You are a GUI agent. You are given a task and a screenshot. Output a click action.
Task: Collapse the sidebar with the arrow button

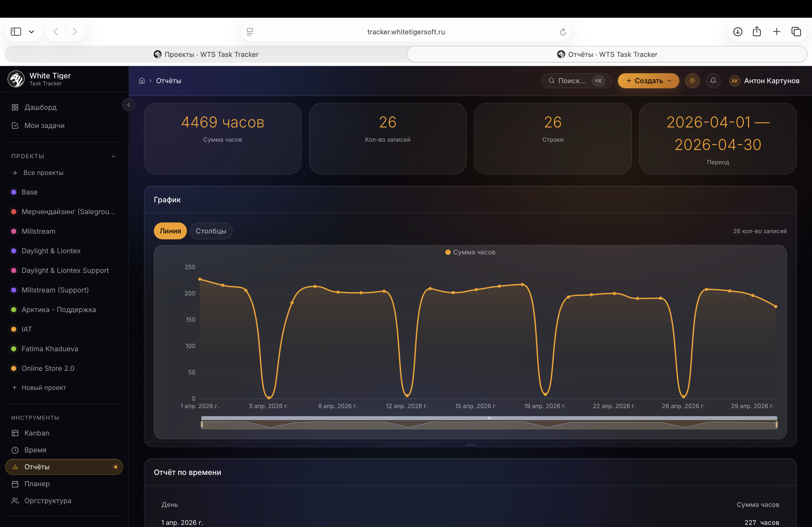(x=129, y=105)
